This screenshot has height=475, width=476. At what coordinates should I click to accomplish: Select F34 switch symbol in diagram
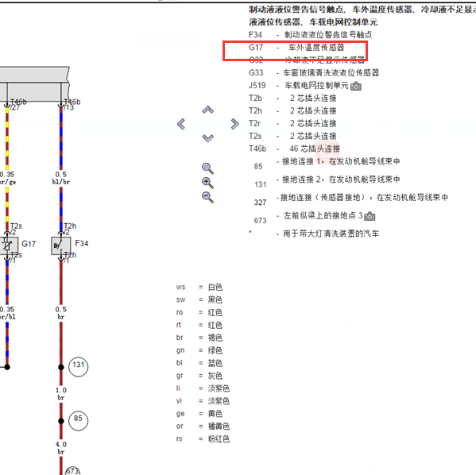(60, 246)
